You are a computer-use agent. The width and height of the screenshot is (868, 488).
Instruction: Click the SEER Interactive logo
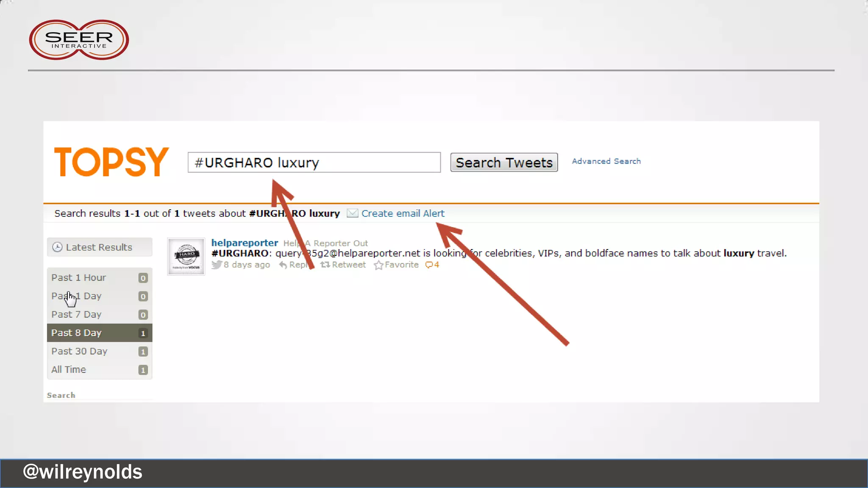[x=79, y=40]
